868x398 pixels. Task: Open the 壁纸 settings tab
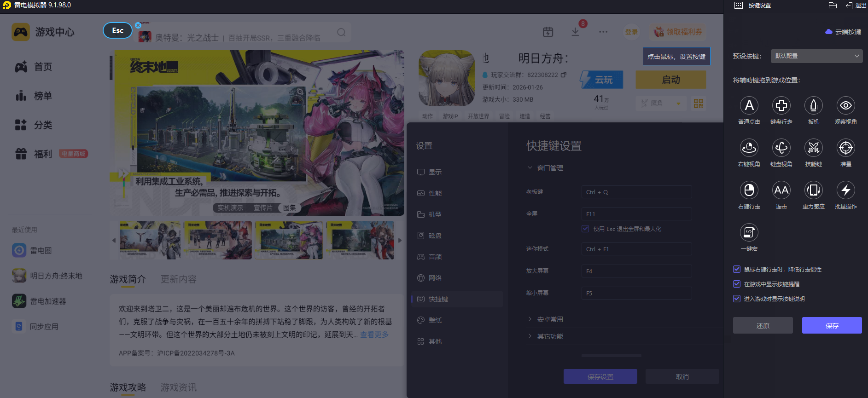coord(457,320)
